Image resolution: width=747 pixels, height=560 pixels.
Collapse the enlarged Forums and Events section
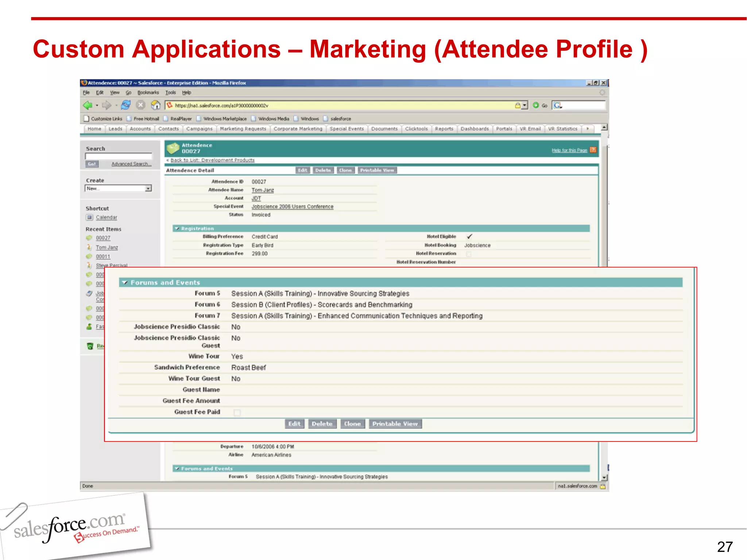[125, 283]
